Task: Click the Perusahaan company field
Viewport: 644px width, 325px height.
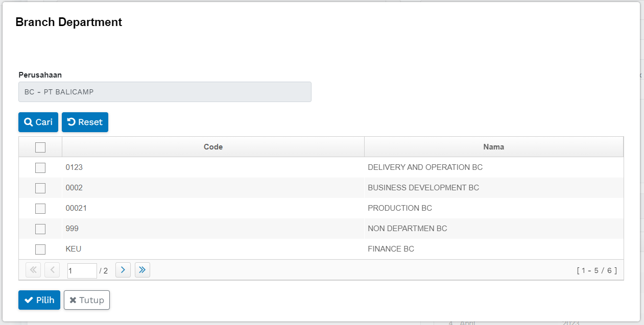Action: click(x=165, y=92)
